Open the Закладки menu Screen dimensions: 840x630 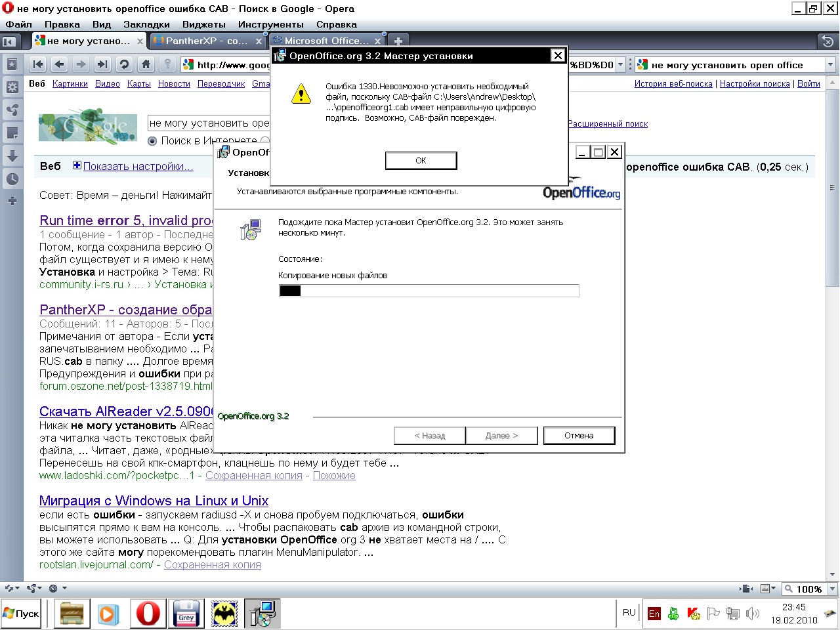(146, 24)
